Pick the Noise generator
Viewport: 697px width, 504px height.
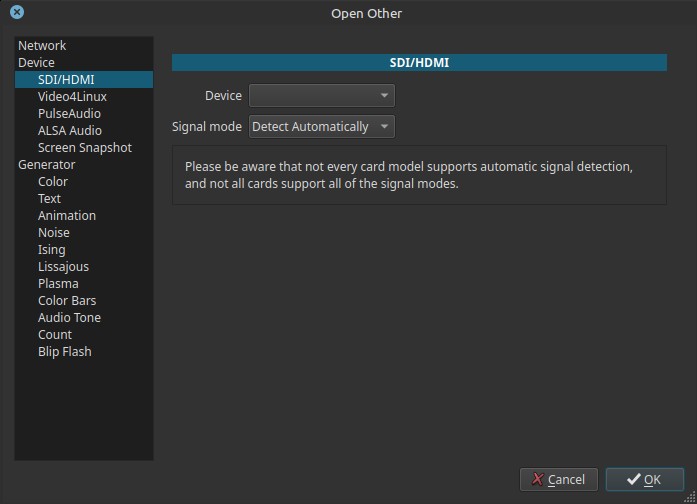pyautogui.click(x=54, y=233)
